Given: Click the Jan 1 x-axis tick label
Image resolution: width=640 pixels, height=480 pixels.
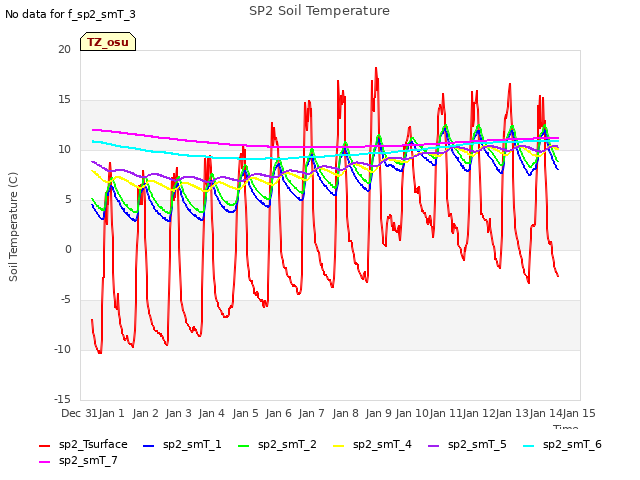Looking at the screenshot, I should coord(111,413).
